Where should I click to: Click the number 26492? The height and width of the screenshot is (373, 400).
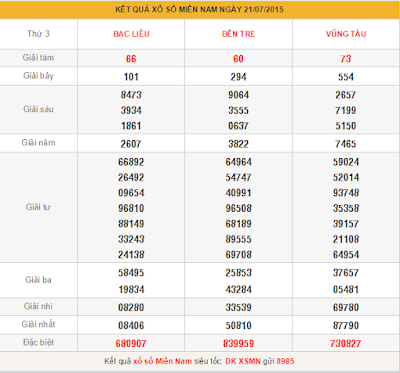(131, 177)
